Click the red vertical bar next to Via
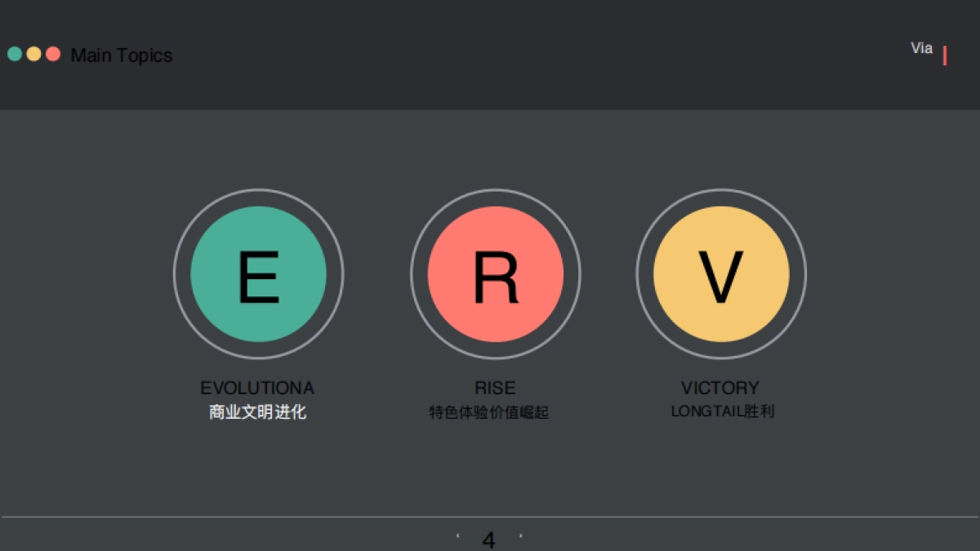The image size is (980, 551). click(945, 56)
